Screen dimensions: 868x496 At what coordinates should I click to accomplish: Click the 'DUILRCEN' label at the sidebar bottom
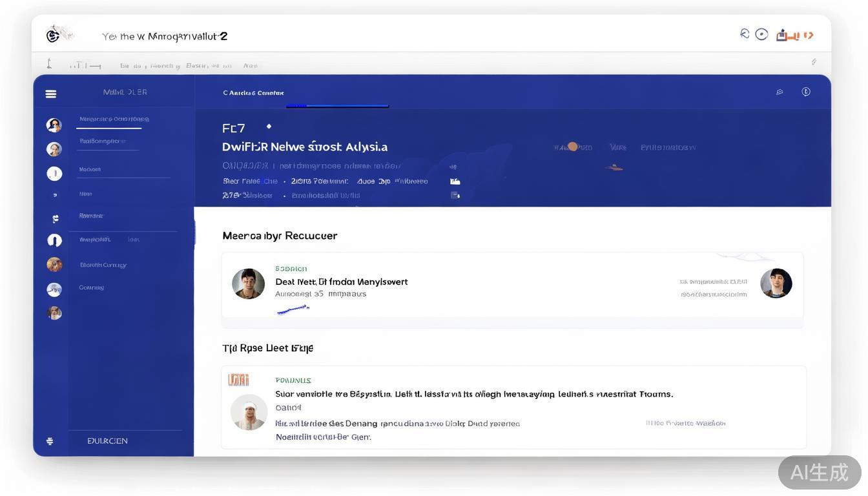[x=107, y=441]
